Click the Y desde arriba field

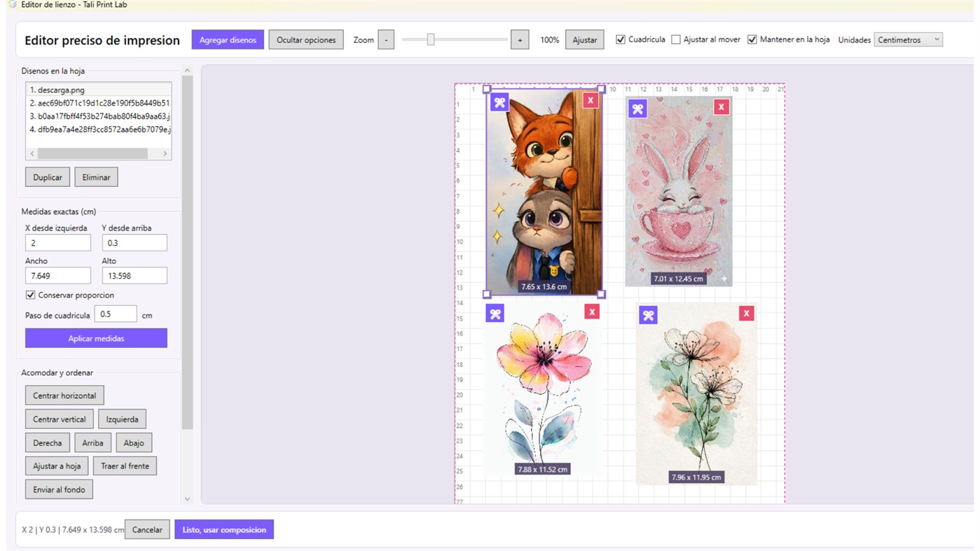pyautogui.click(x=134, y=243)
